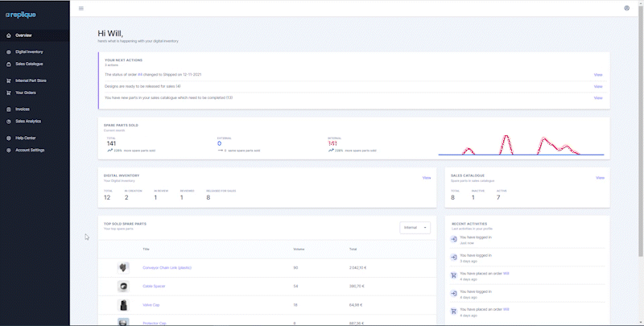This screenshot has height=326, width=644.
Task: Click the hamburger menu icon
Action: click(81, 8)
